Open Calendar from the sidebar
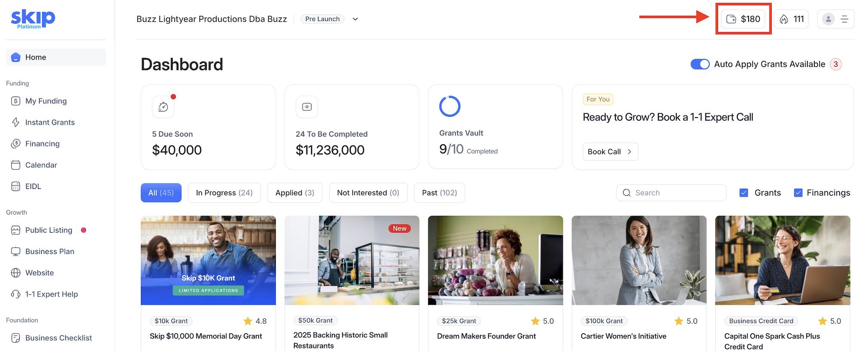 (x=41, y=165)
